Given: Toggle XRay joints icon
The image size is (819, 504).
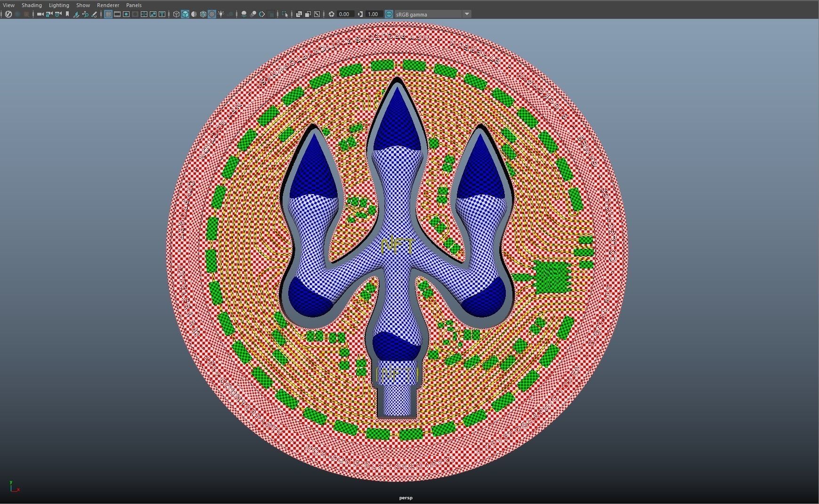Looking at the screenshot, I should coord(317,14).
